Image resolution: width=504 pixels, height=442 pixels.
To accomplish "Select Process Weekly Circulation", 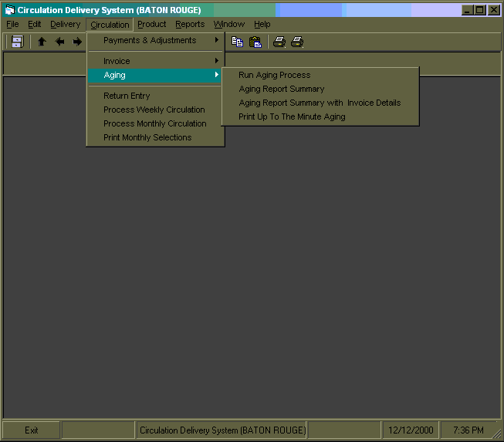I will 155,110.
